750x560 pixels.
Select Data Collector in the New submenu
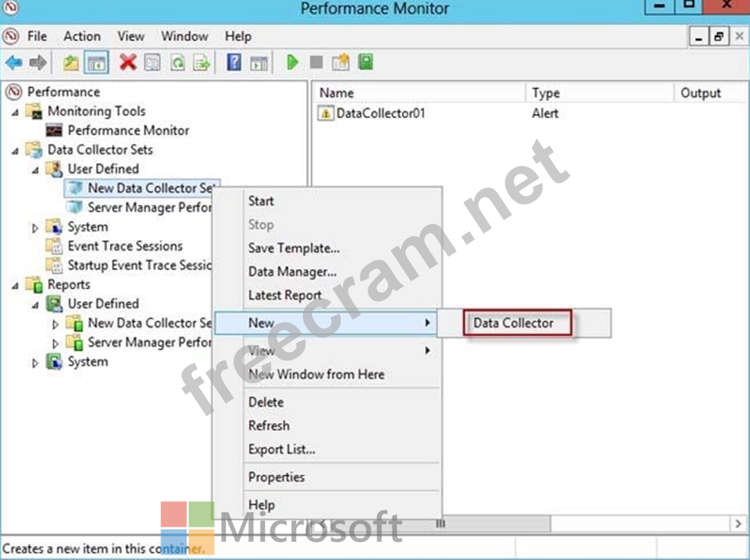514,322
